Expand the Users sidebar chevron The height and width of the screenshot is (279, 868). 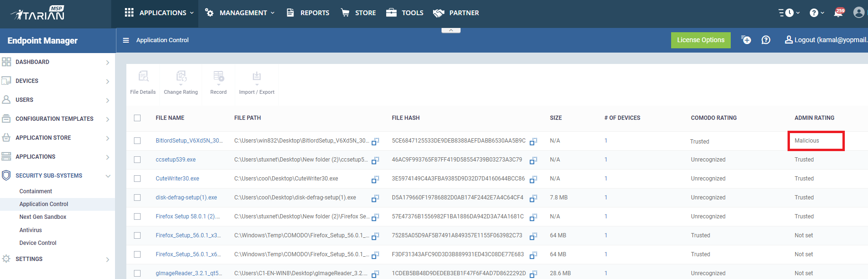[x=108, y=100]
